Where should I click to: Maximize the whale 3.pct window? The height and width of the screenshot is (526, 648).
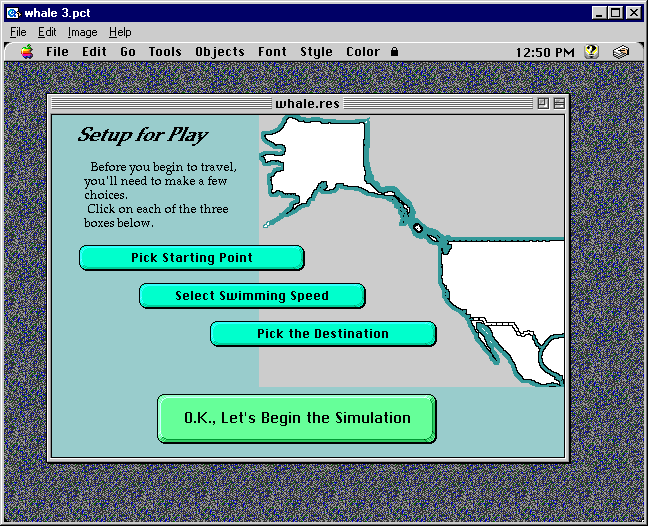tap(615, 13)
